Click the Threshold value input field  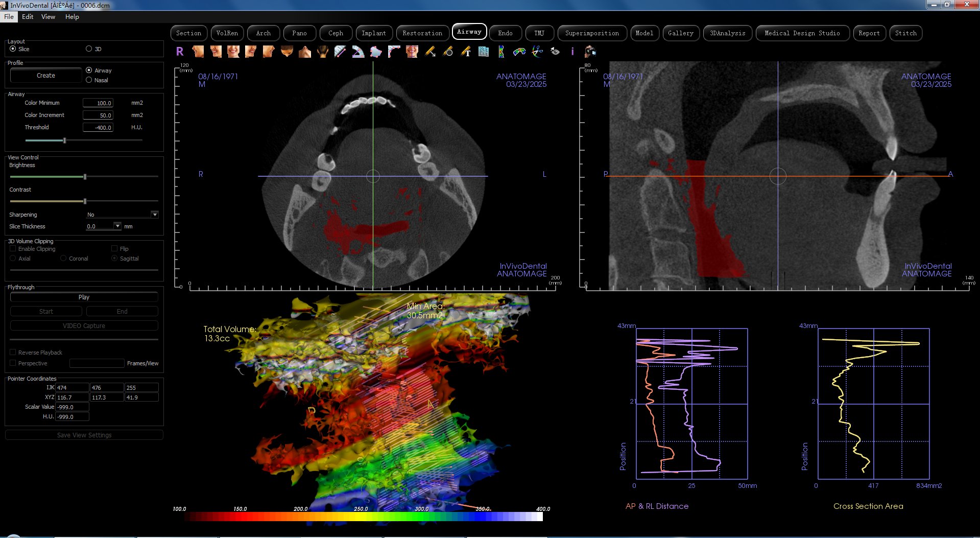(98, 127)
